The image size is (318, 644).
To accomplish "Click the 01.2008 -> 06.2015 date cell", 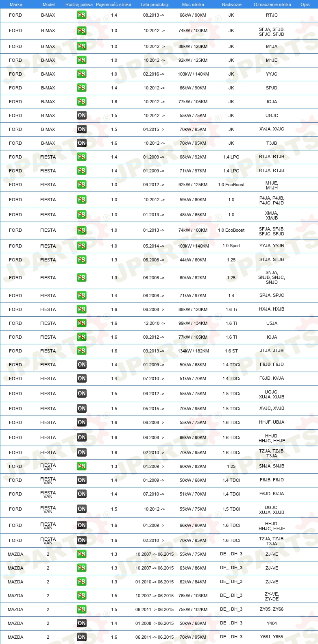I will [x=155, y=623].
